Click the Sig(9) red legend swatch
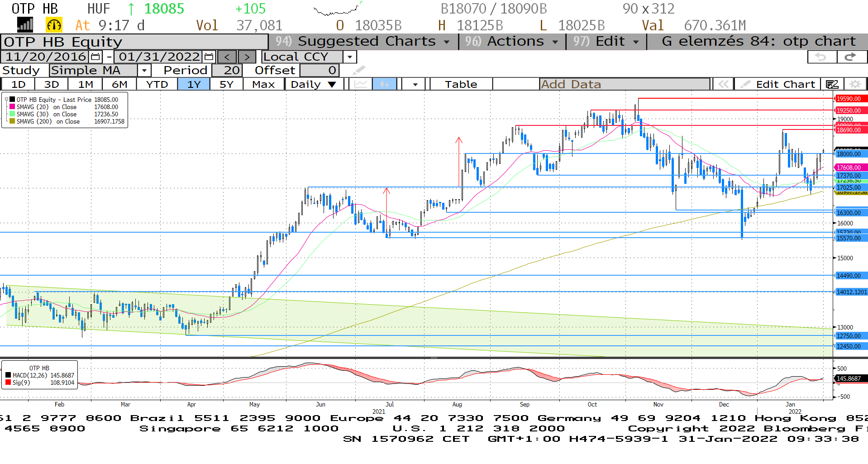The height and width of the screenshot is (464, 868). coord(8,383)
